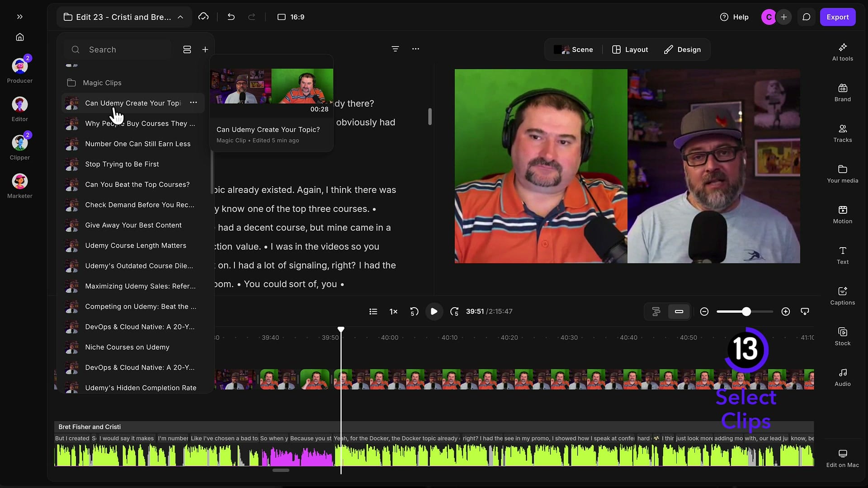Open the Producer workspace
The image size is (868, 488).
tap(20, 71)
